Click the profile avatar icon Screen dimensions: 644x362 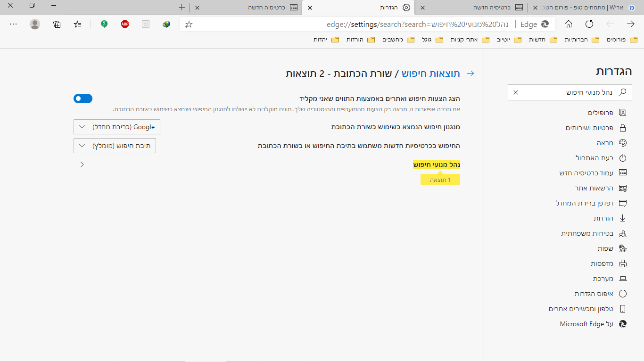35,24
